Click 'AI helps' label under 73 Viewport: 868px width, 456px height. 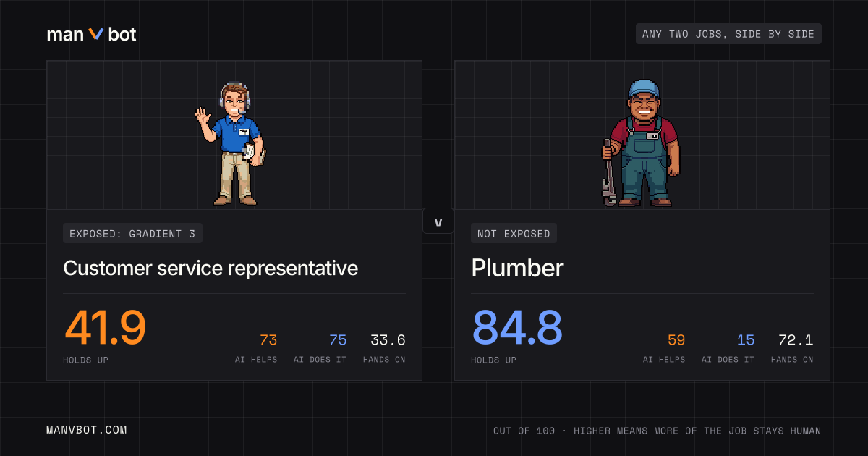click(256, 360)
